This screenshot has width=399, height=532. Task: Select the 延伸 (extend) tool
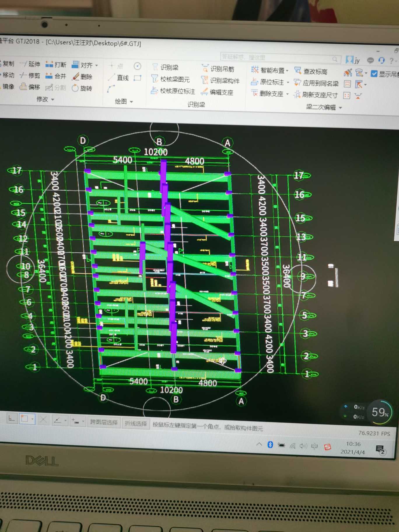30,64
